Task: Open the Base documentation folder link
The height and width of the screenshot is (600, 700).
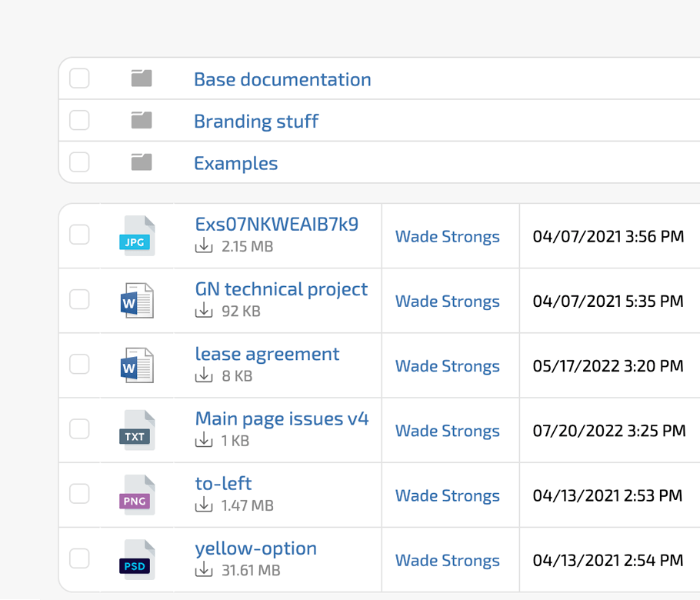Action: click(x=282, y=79)
